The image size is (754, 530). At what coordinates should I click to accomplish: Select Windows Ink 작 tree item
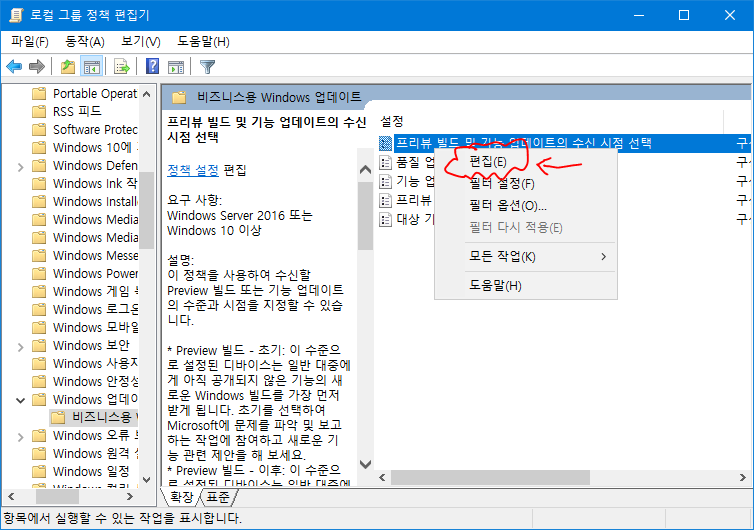click(95, 184)
